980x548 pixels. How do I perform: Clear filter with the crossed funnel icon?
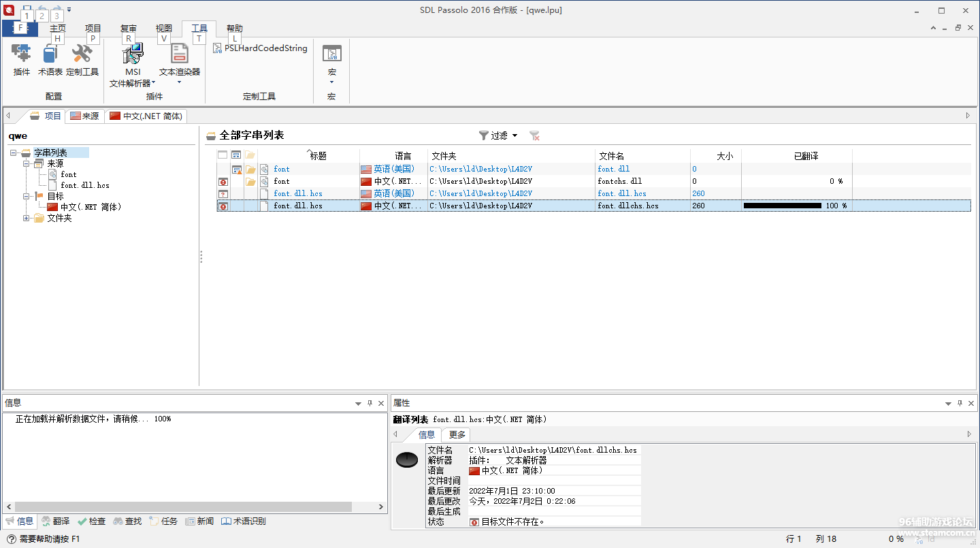click(x=535, y=135)
